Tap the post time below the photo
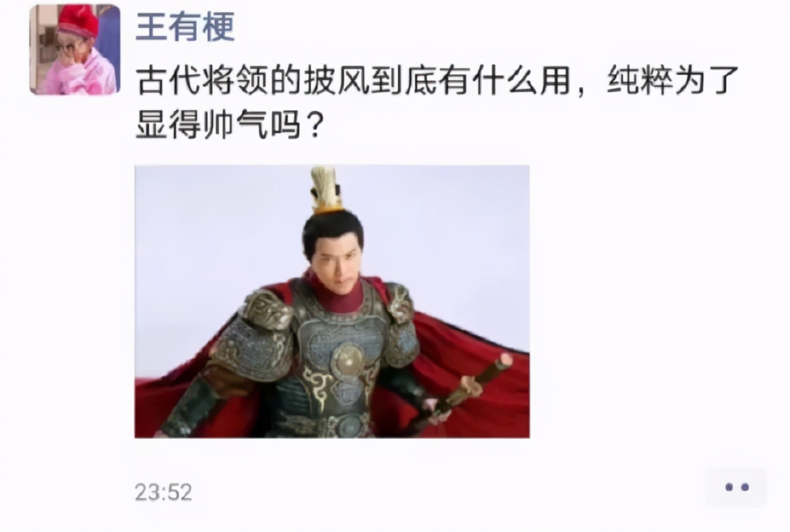 [163, 492]
